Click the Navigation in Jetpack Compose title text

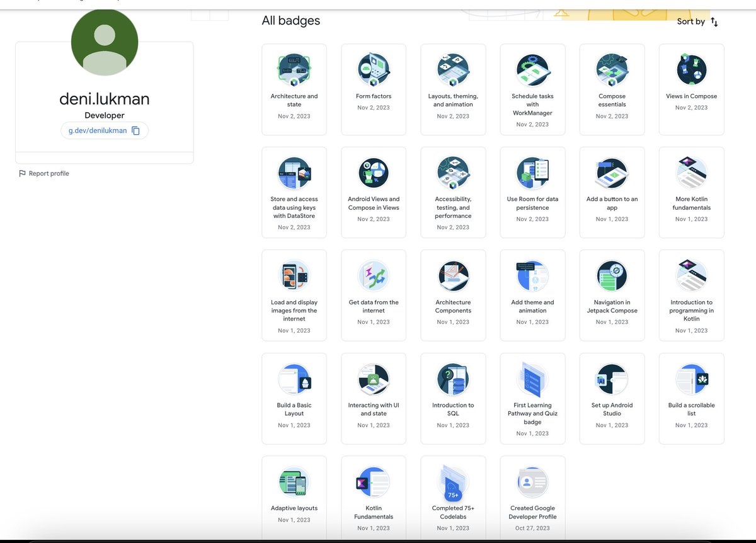coord(612,306)
